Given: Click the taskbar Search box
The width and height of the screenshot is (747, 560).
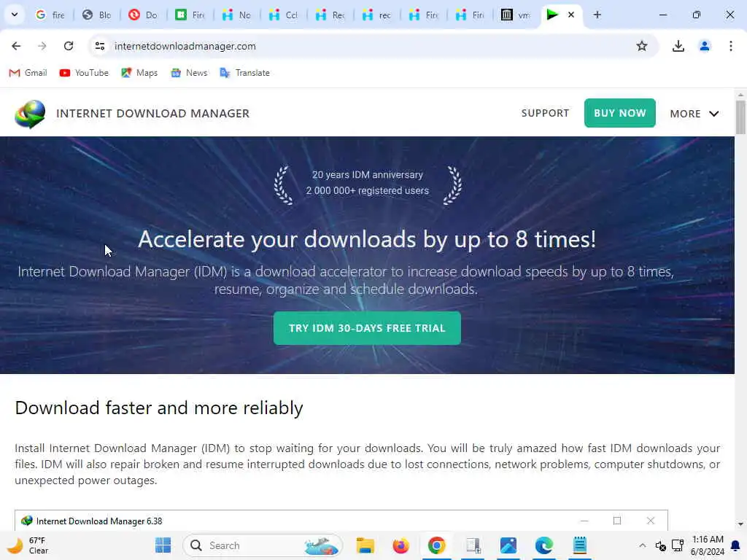Looking at the screenshot, I should click(x=263, y=545).
